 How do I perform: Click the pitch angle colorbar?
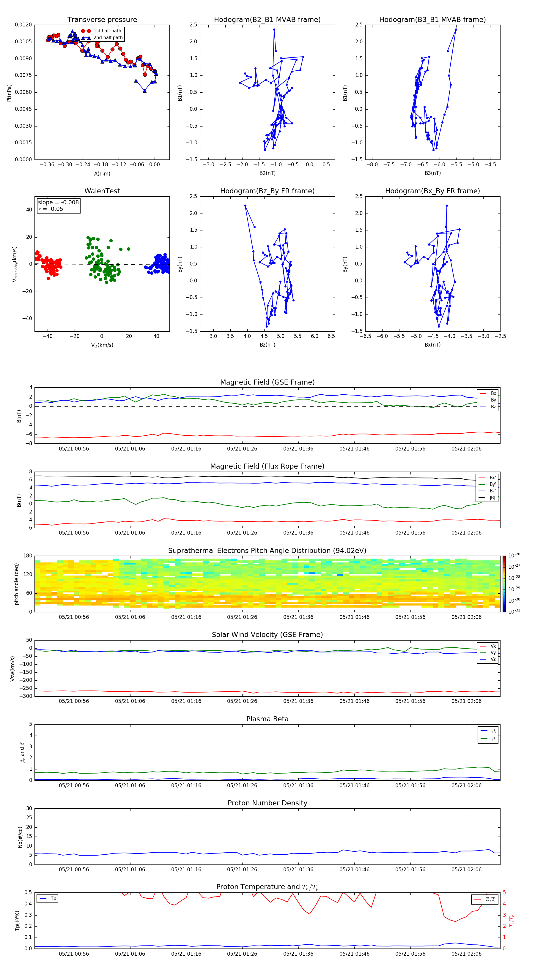(x=504, y=584)
